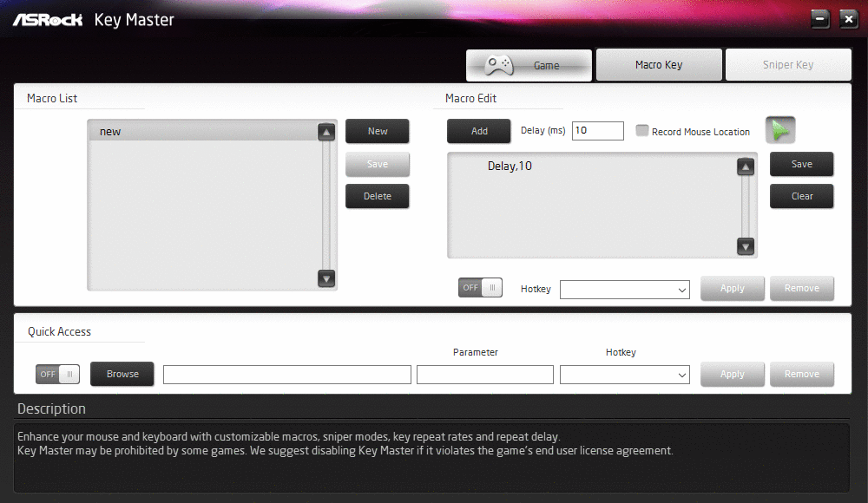Image resolution: width=868 pixels, height=503 pixels.
Task: Switch to the Sniper Key tab
Action: 788,65
